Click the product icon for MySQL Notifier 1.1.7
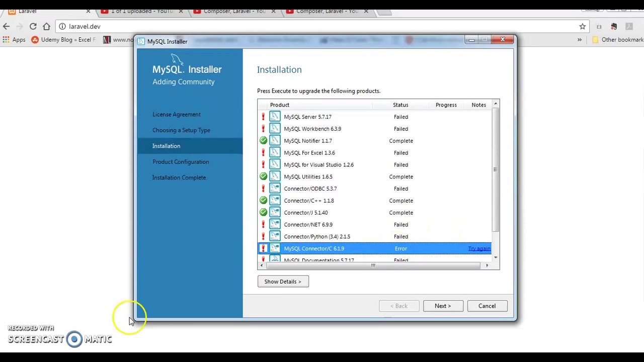This screenshot has height=362, width=644. pyautogui.click(x=275, y=141)
